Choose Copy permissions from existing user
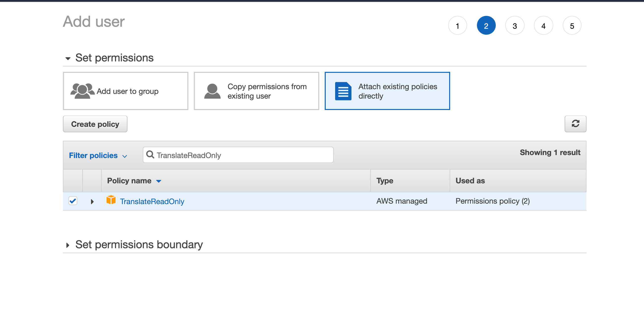Image resolution: width=644 pixels, height=326 pixels. point(256,91)
